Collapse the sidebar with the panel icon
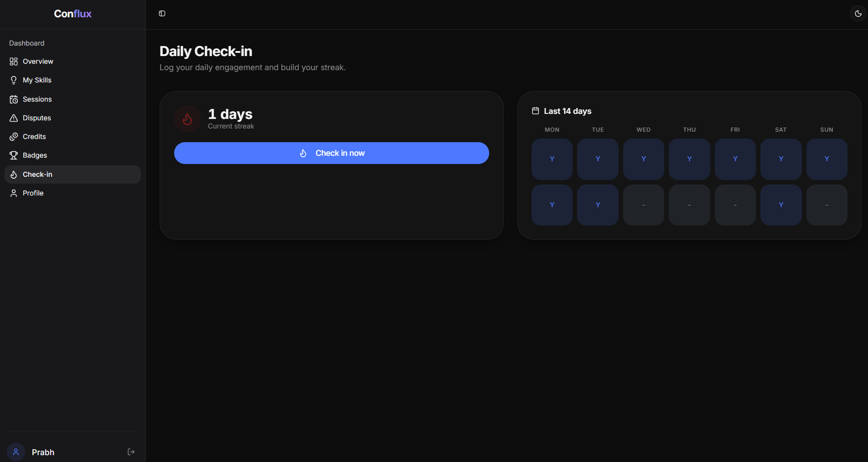Screen dimensions: 868x462 click(162, 14)
